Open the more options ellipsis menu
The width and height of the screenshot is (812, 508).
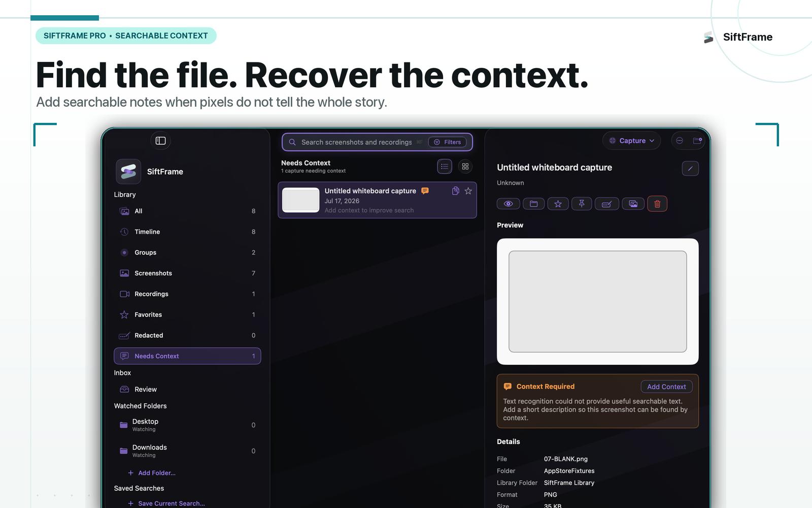tap(680, 141)
